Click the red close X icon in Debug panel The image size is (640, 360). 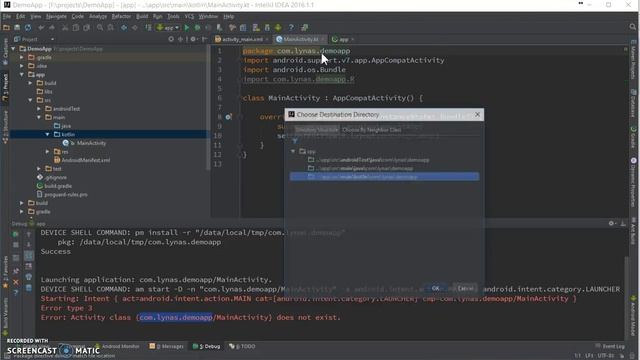16,282
